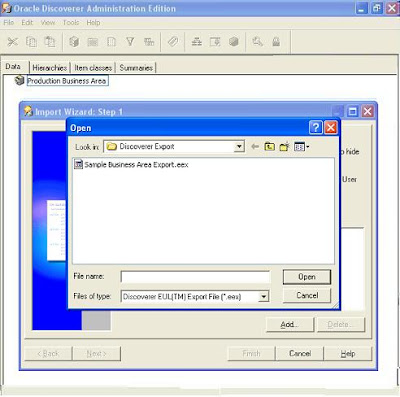Screen dimensions: 400x397
Task: Click the New Folder table icon in toolbar
Action: pos(93,42)
